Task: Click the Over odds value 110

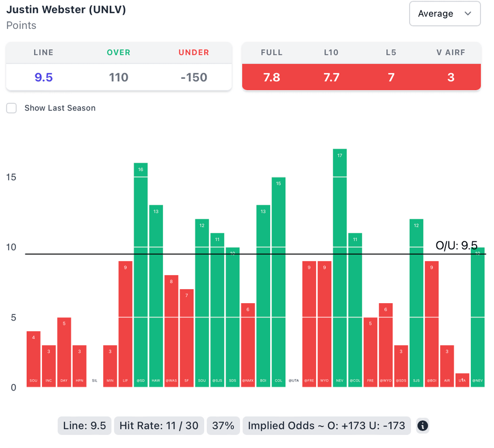Action: pos(119,77)
